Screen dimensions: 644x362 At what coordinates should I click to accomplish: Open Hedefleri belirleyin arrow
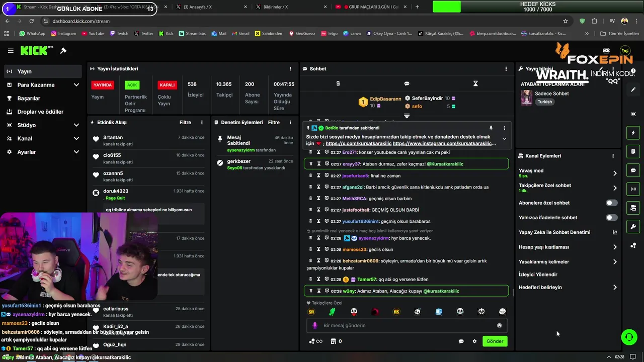614,288
